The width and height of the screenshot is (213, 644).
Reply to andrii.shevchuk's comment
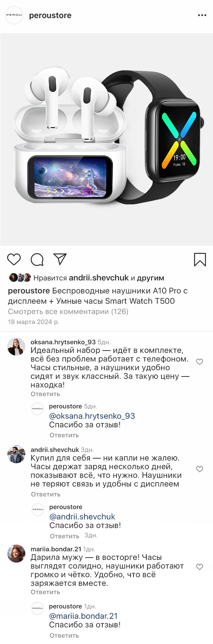pyautogui.click(x=46, y=494)
